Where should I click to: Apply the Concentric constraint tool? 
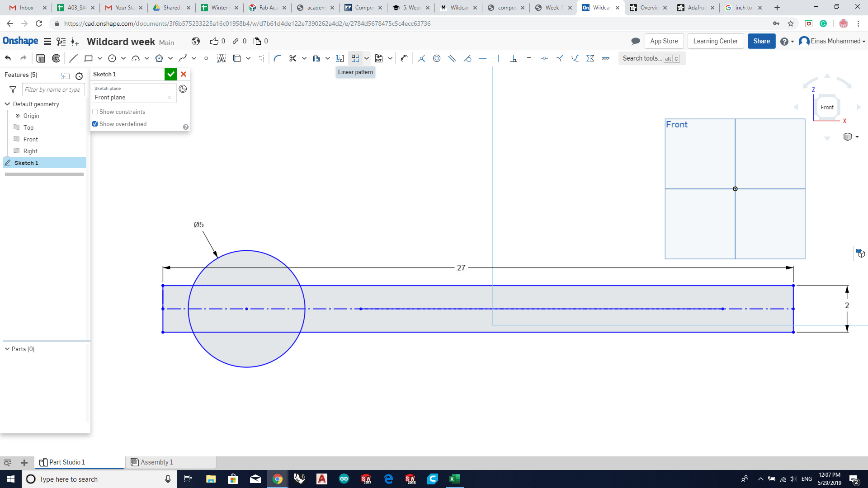point(437,58)
